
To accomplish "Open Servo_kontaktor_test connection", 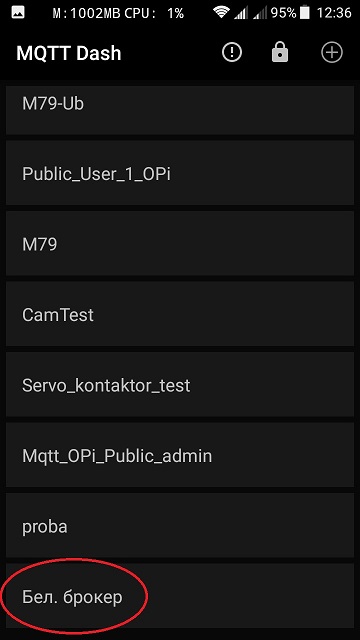I will [180, 385].
